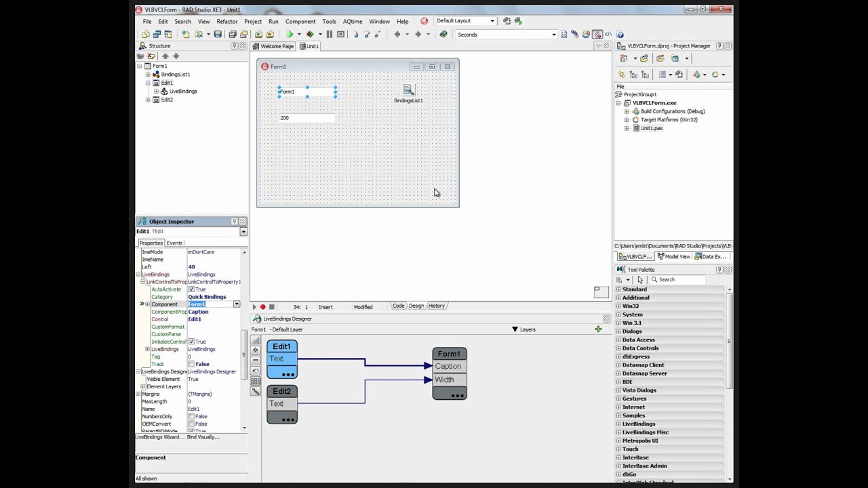Expand the LiveBindings category in Tool Palette
Viewport: 868px width, 488px height.
618,424
